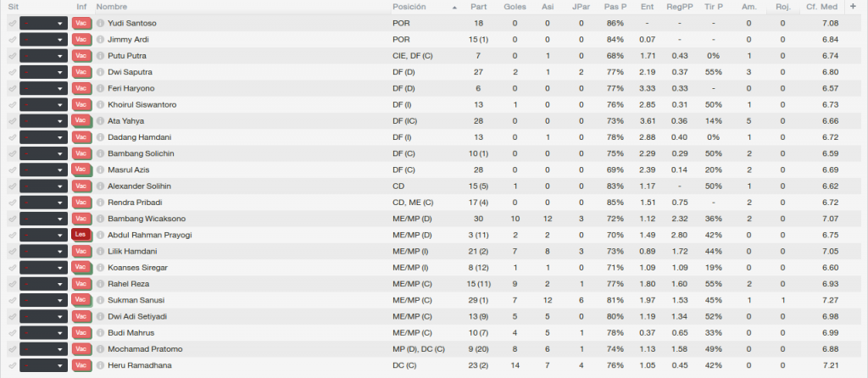The width and height of the screenshot is (868, 378).
Task: Click the Vac status badge for Sukman Sanusi
Action: [x=81, y=300]
